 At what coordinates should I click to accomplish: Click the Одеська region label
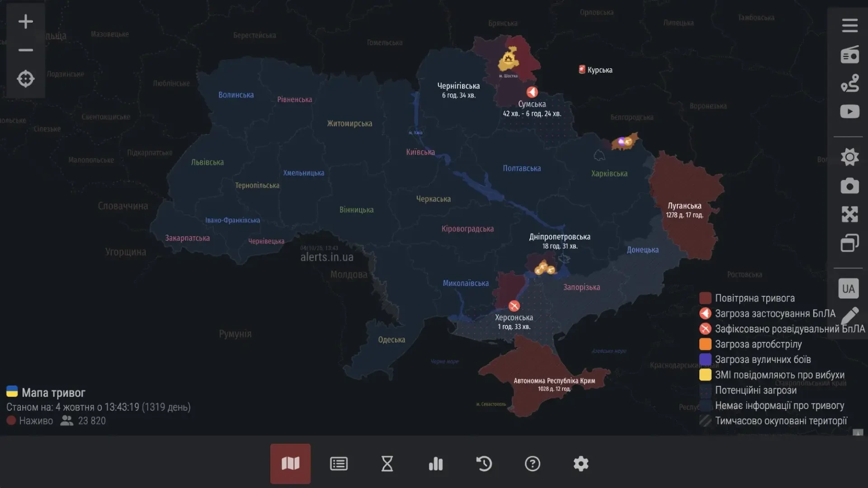[392, 340]
